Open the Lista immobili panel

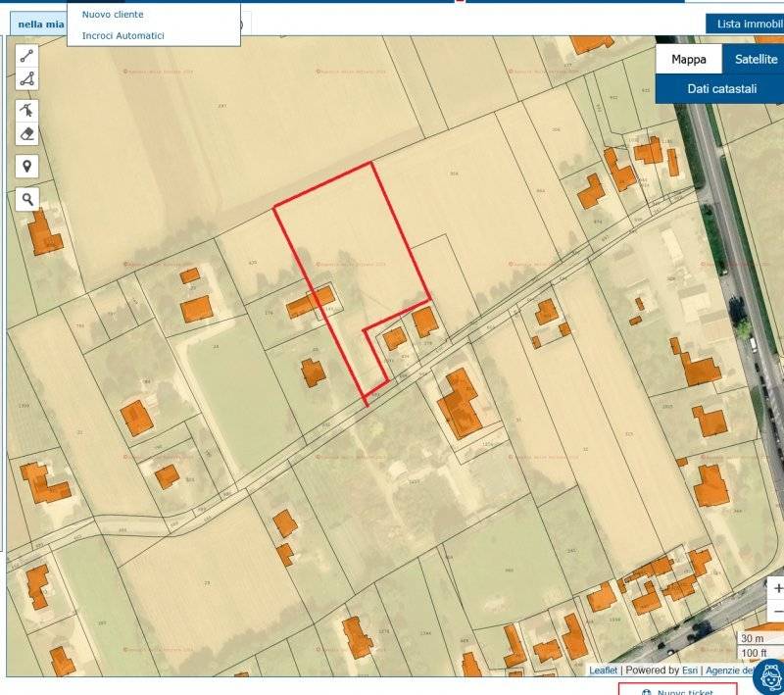click(x=745, y=24)
